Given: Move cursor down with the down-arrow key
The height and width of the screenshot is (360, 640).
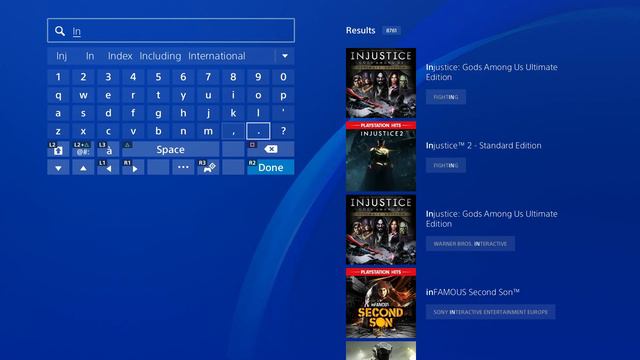Looking at the screenshot, I should [x=58, y=167].
